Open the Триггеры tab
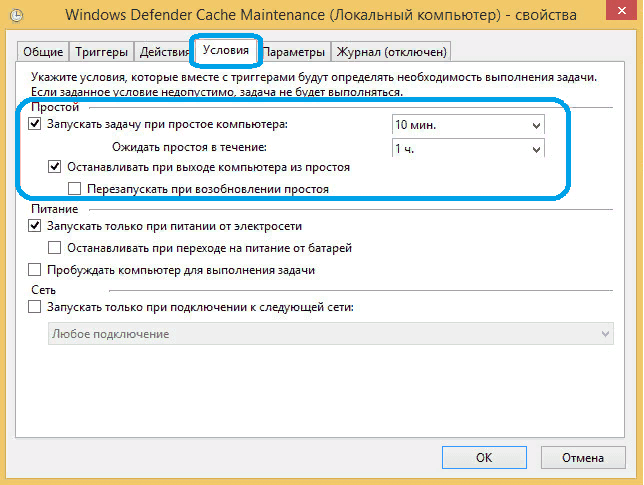Viewport: 644px width, 485px height. pyautogui.click(x=100, y=52)
